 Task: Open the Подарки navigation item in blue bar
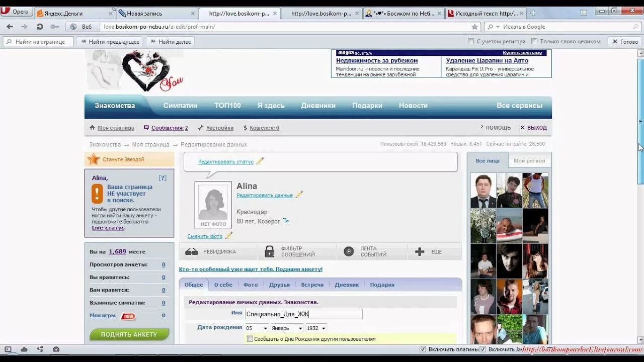pos(367,106)
